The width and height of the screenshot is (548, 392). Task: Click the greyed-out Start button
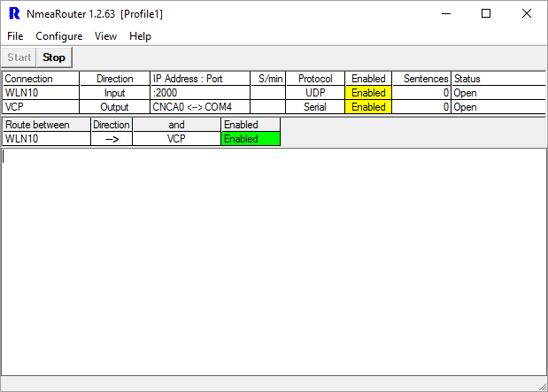[x=19, y=58]
